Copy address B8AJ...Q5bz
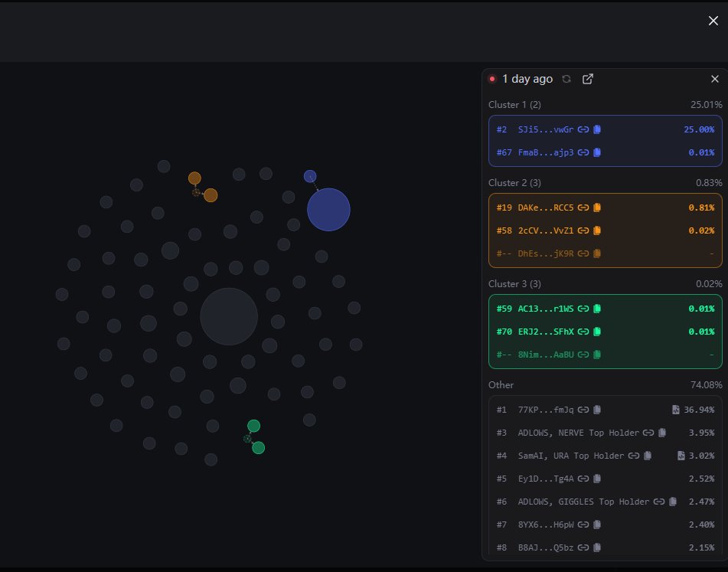This screenshot has height=572, width=728. 597,547
